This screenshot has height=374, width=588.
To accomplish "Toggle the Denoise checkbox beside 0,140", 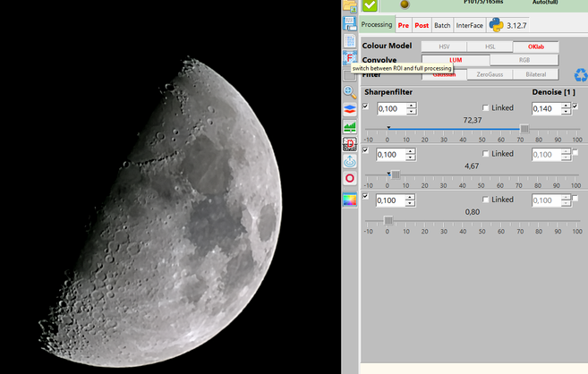I will [x=575, y=106].
